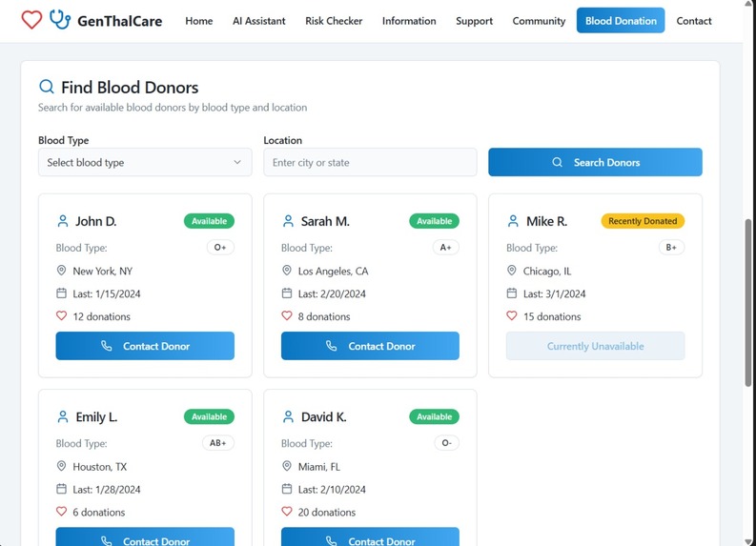Click David K.'s person icon
The width and height of the screenshot is (756, 546).
click(288, 416)
